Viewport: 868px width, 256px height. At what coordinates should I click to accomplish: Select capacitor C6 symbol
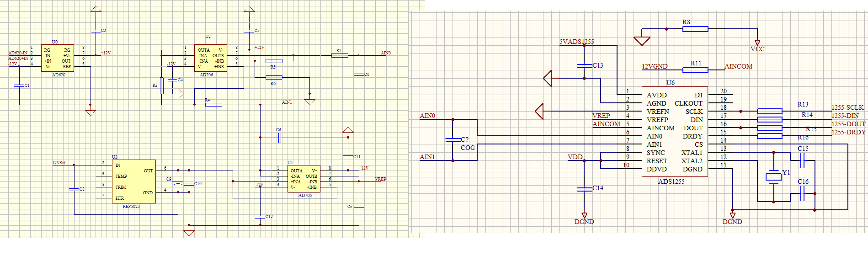pos(359,74)
